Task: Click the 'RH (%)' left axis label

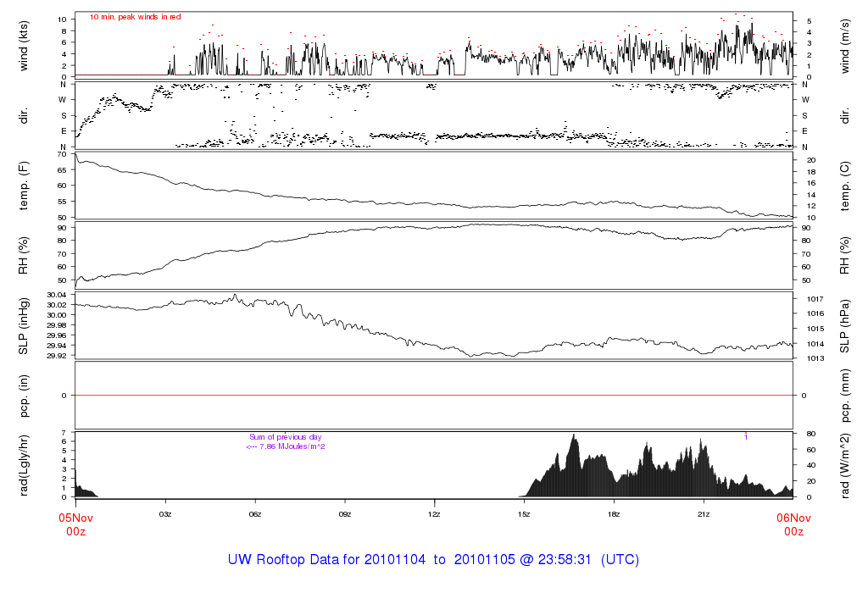Action: pyautogui.click(x=23, y=256)
